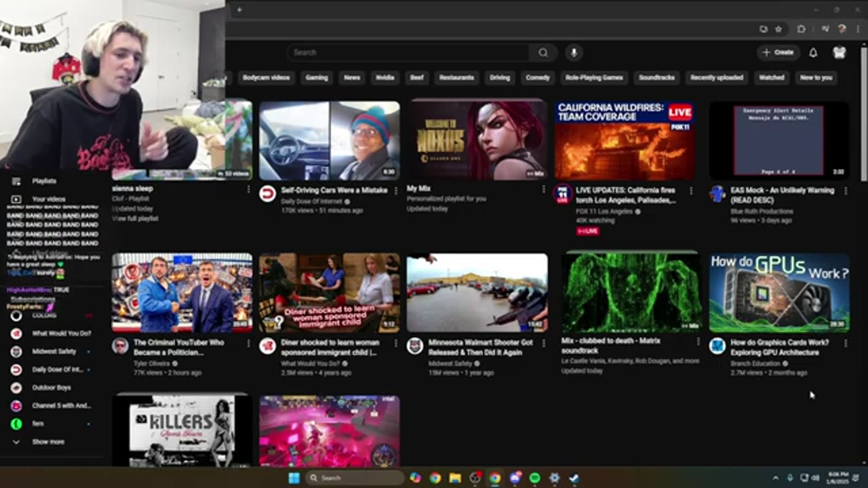Open Steam from the taskbar
The width and height of the screenshot is (868, 488).
click(x=574, y=478)
